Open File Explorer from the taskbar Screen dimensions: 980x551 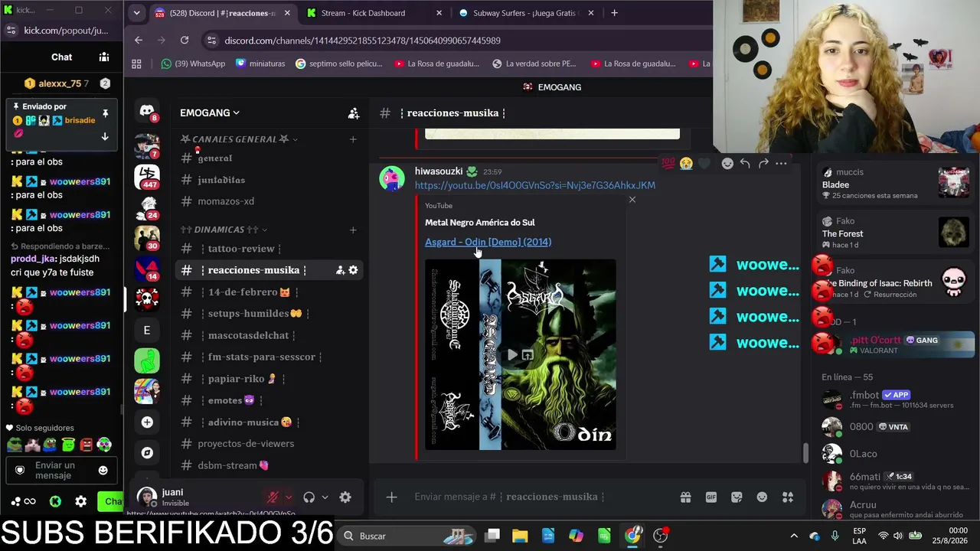(x=520, y=536)
